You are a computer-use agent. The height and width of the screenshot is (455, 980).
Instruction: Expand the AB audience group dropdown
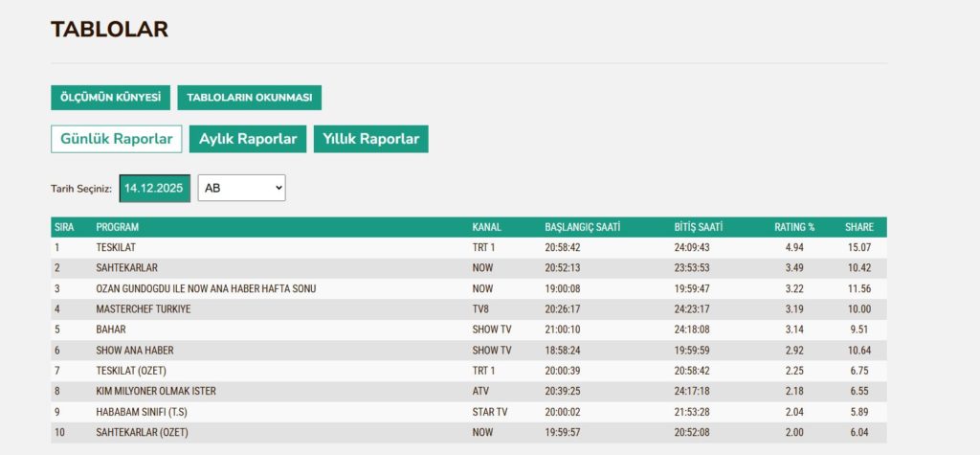pos(241,188)
